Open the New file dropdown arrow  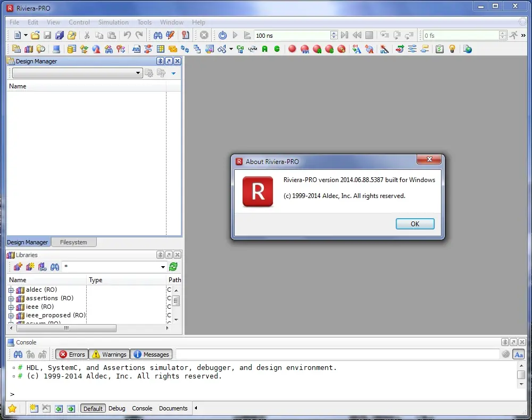pos(26,35)
